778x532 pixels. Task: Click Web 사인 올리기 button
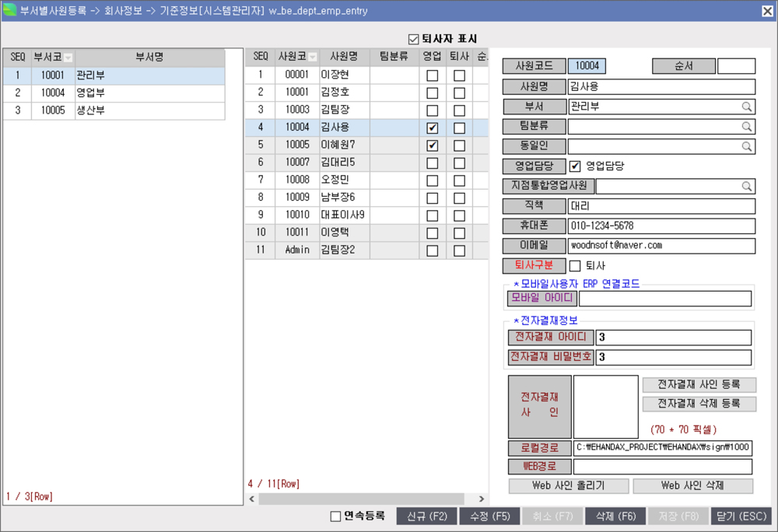click(x=569, y=486)
